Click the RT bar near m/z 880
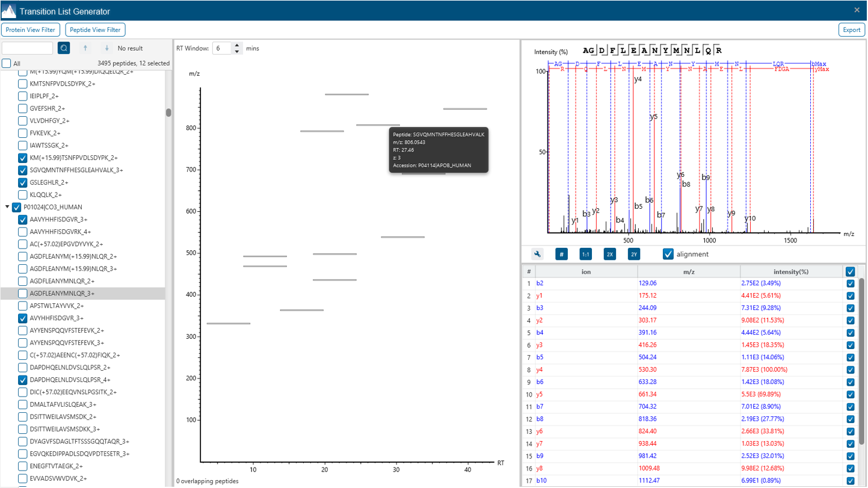The width and height of the screenshot is (868, 488). click(x=346, y=94)
